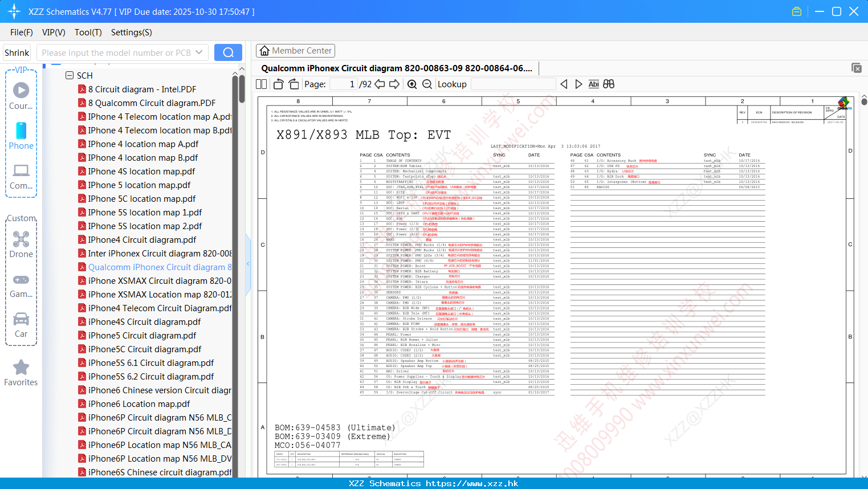This screenshot has width=868, height=489.
Task: Select the Phone category
Action: coord(21,136)
